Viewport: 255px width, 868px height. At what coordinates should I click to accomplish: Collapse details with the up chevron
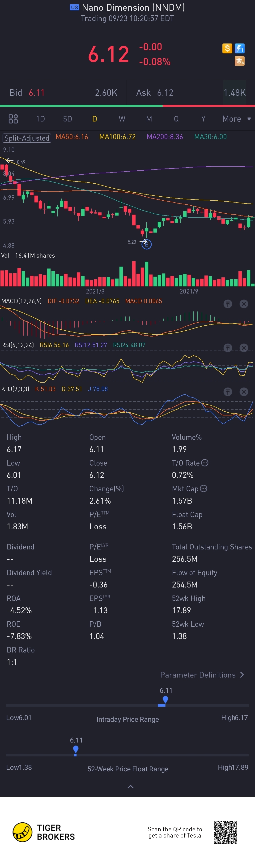click(131, 787)
